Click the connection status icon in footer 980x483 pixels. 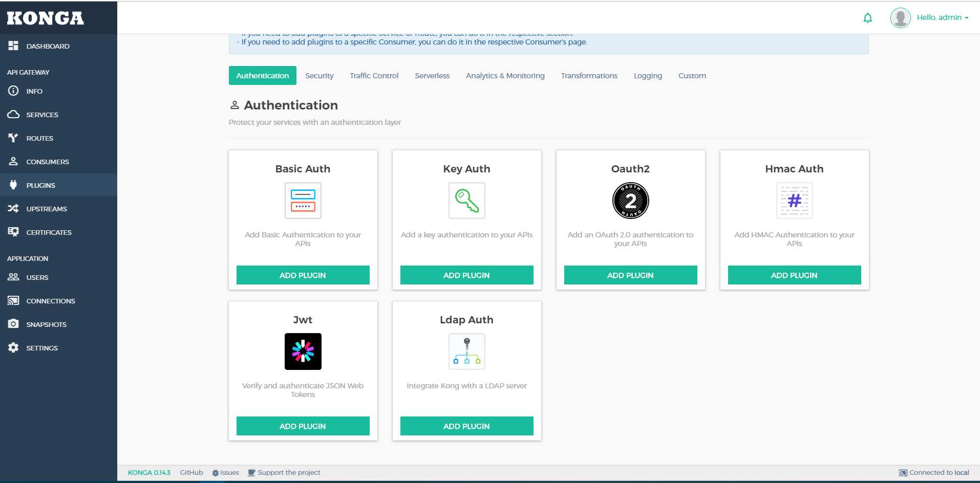903,473
